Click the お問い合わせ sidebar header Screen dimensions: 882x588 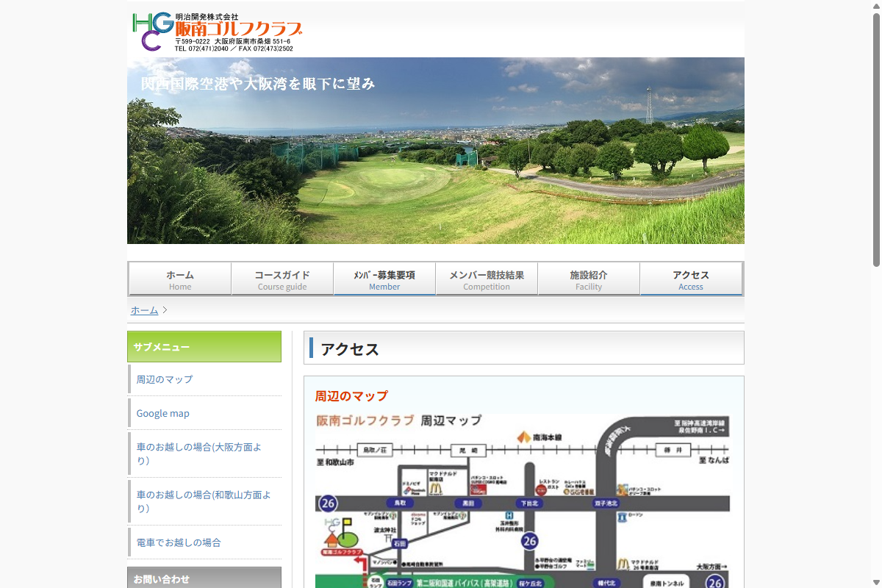(x=204, y=578)
